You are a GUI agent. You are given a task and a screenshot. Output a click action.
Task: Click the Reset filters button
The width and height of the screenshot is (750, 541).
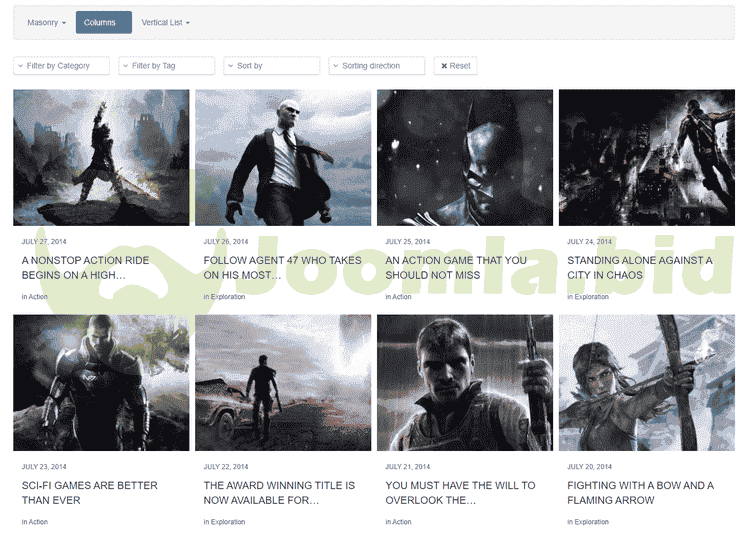456,66
